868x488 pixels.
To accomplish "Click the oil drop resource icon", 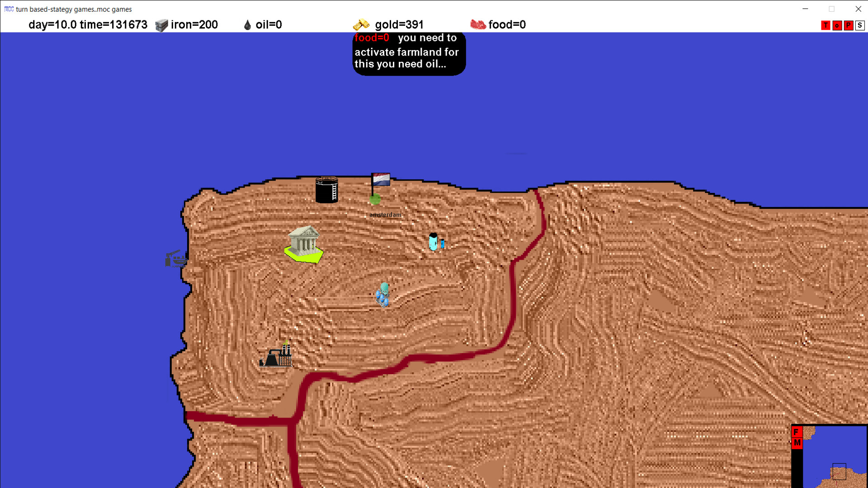I will (247, 25).
